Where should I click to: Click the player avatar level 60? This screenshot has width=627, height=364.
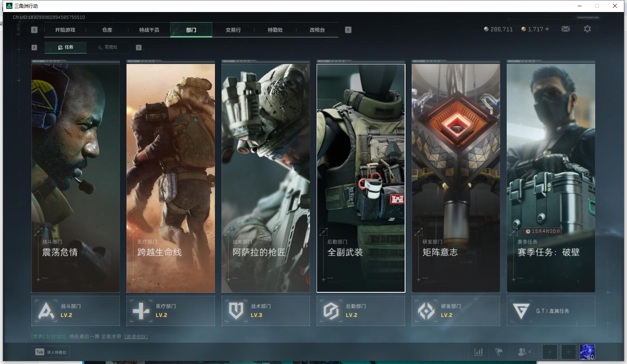click(587, 352)
